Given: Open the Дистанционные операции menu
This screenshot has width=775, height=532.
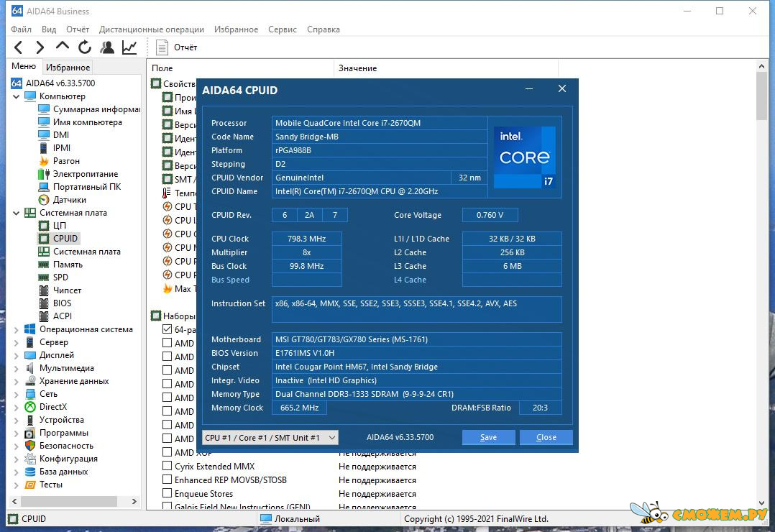Looking at the screenshot, I should (152, 29).
